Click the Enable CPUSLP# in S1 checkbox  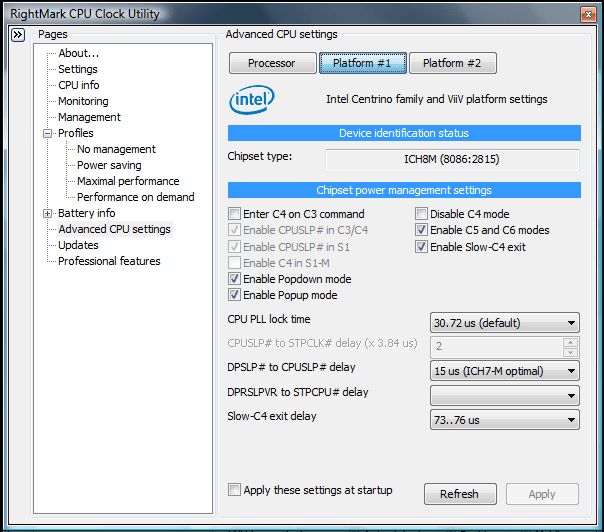point(234,247)
